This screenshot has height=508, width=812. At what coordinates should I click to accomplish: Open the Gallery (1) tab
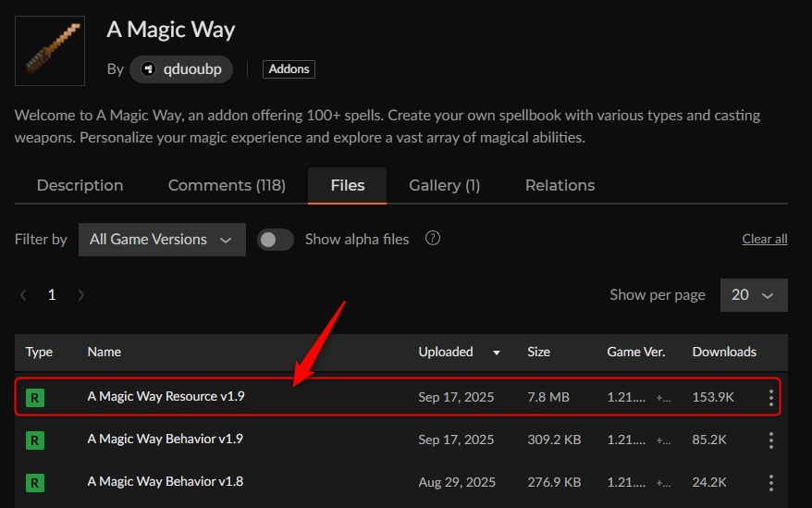tap(444, 185)
